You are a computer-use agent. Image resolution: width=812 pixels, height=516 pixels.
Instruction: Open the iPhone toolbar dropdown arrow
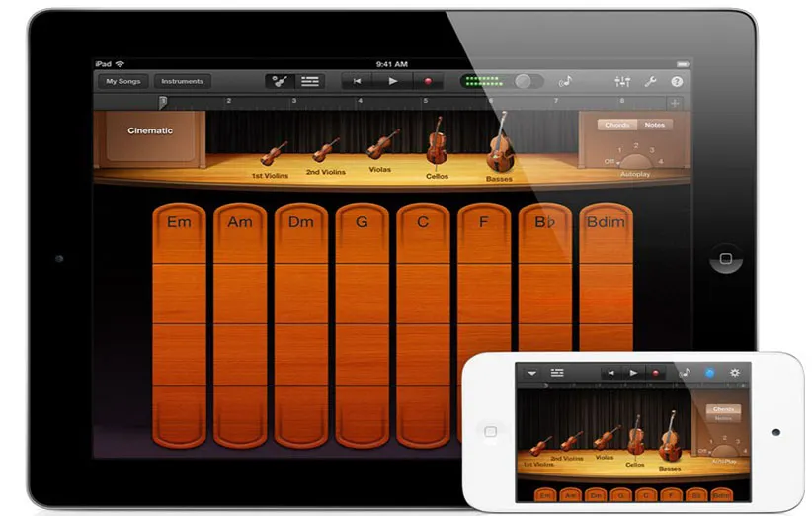click(x=531, y=372)
